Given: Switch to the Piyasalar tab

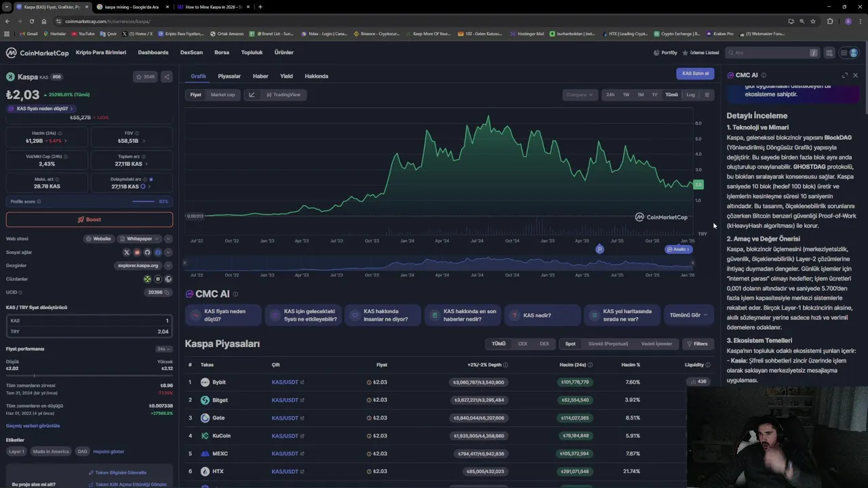Looking at the screenshot, I should pos(229,76).
